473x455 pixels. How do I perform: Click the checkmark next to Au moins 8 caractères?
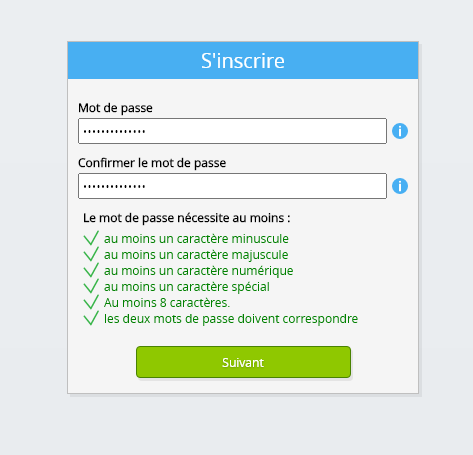[91, 302]
